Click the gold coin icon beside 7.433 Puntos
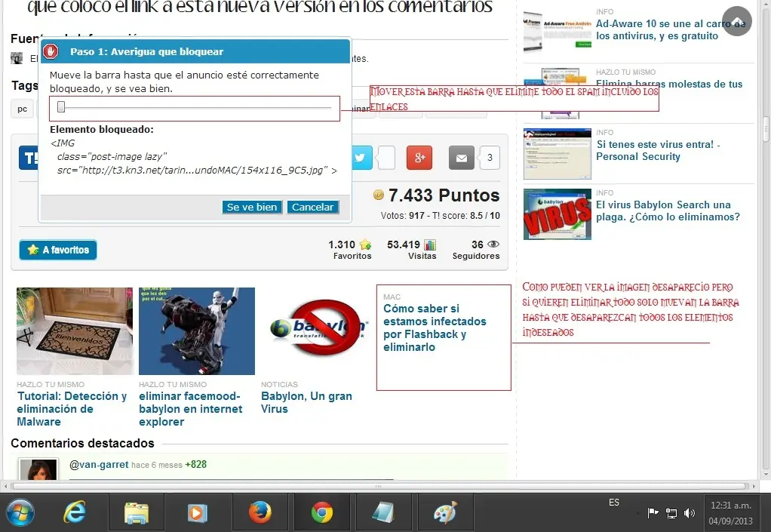 [378, 195]
